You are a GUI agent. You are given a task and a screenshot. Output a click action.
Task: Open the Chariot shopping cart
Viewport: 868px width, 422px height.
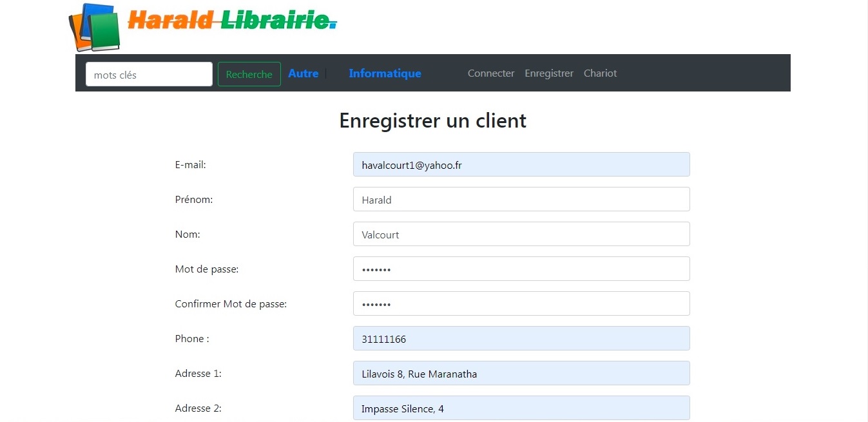point(600,73)
